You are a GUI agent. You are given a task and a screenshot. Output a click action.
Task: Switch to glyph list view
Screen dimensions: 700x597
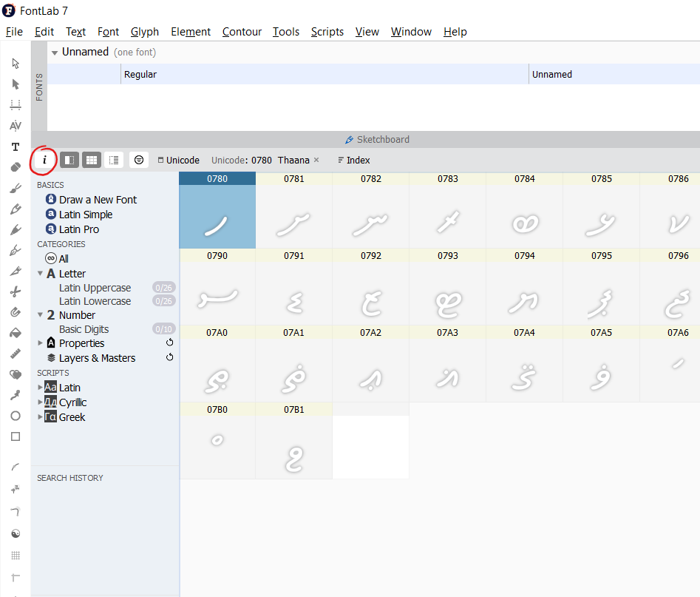pyautogui.click(x=114, y=160)
